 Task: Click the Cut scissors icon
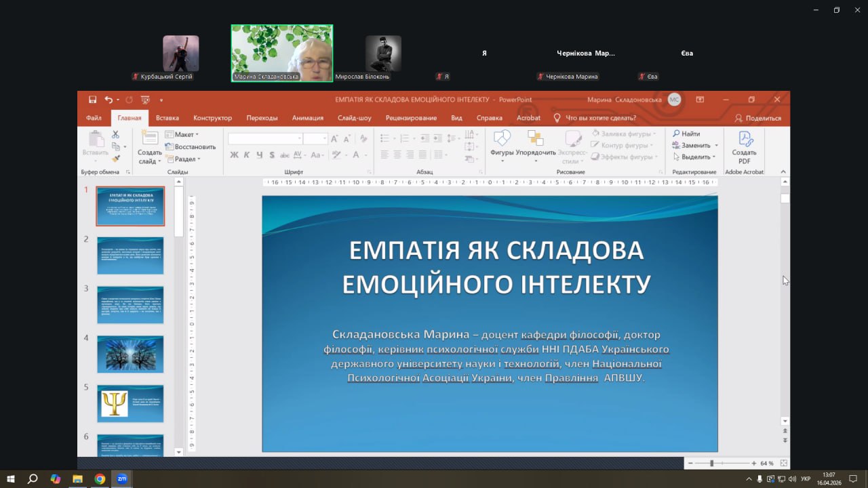[115, 134]
